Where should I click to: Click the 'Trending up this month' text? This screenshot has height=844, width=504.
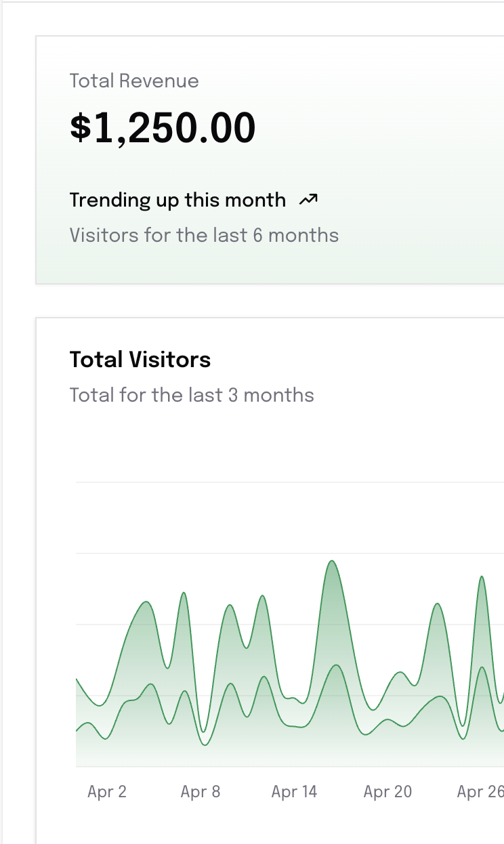click(x=177, y=200)
